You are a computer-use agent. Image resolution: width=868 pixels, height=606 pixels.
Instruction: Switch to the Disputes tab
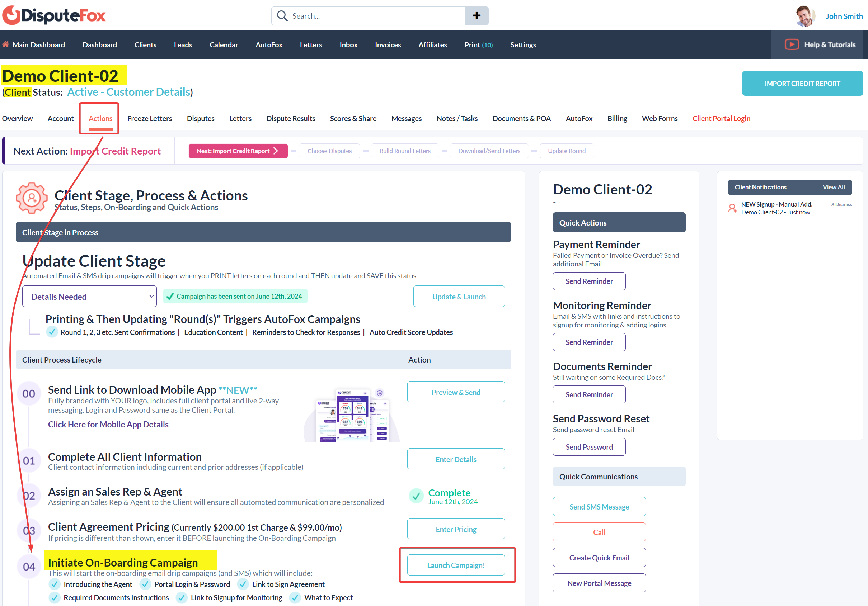point(200,119)
